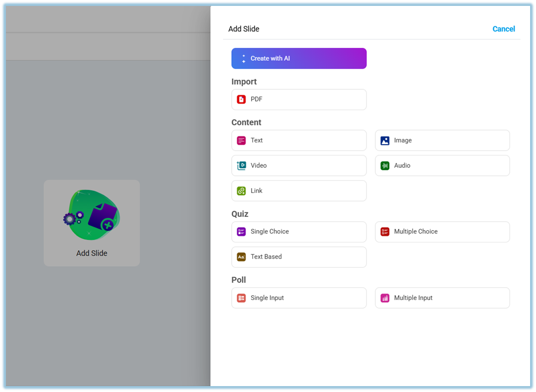Cancel the Add Slide panel
The image size is (536, 392).
click(503, 29)
